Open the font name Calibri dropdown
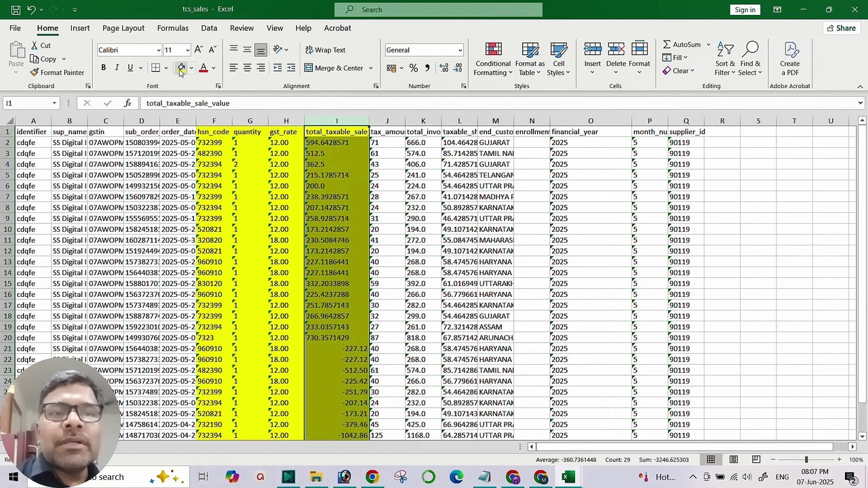Image resolution: width=868 pixels, height=488 pixels. point(159,50)
